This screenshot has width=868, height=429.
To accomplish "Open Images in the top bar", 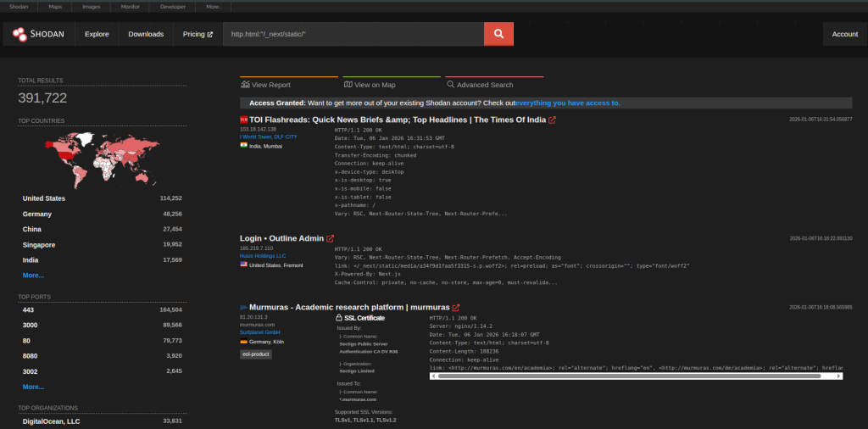I will (92, 7).
